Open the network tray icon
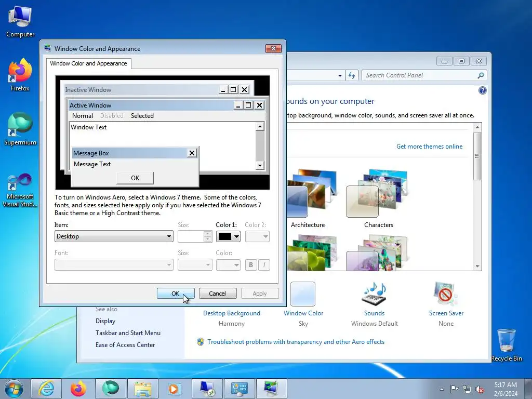Viewport: 532px width, 399px height. point(467,389)
